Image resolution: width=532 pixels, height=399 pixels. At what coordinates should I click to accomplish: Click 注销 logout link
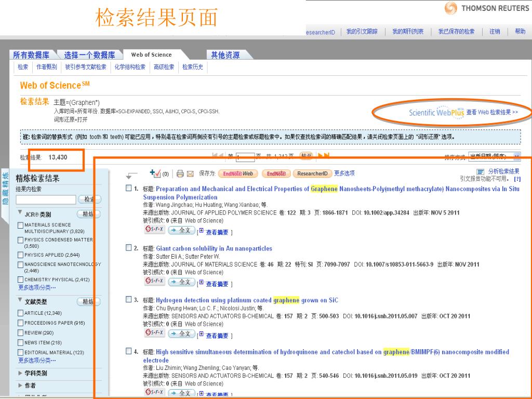pos(495,32)
